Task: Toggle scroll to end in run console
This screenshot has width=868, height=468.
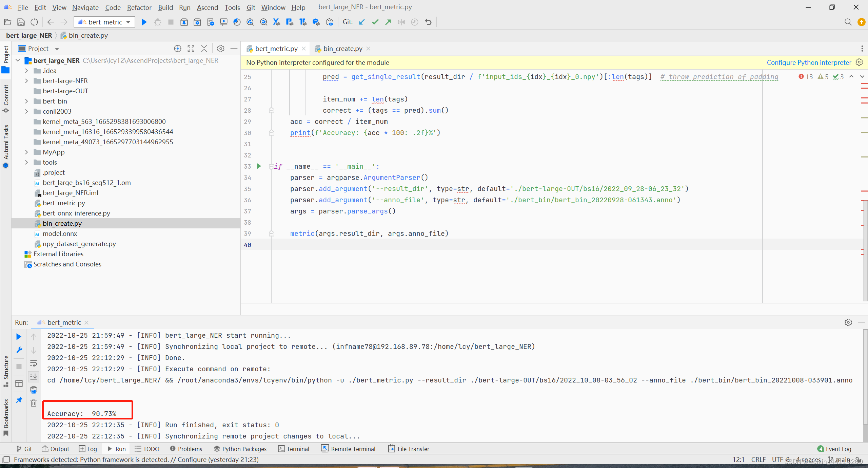Action: pyautogui.click(x=34, y=377)
